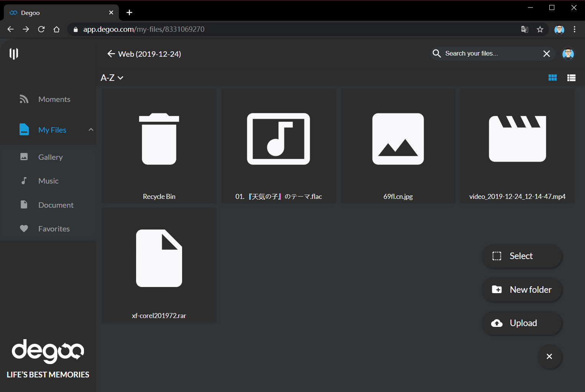Click the Music note sidebar icon

[24, 180]
